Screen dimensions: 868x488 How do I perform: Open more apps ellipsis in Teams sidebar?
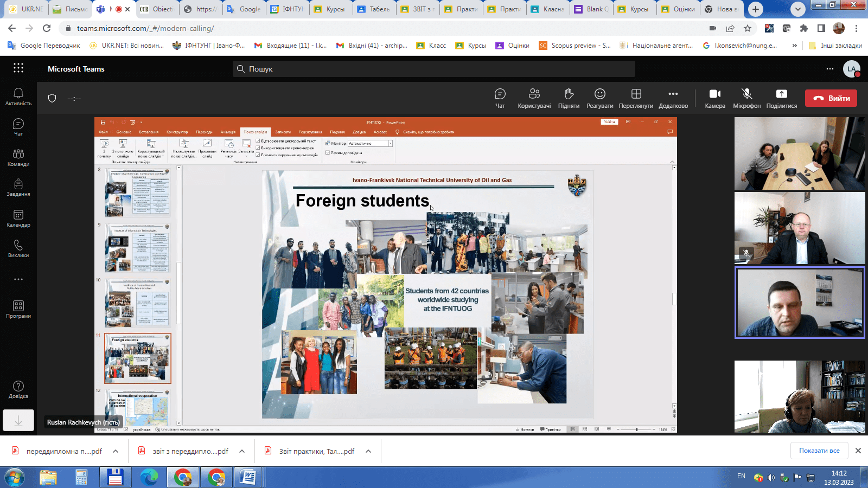tap(18, 279)
